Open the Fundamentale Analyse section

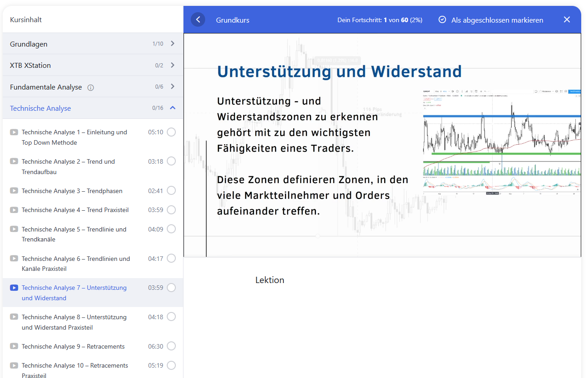tap(46, 87)
